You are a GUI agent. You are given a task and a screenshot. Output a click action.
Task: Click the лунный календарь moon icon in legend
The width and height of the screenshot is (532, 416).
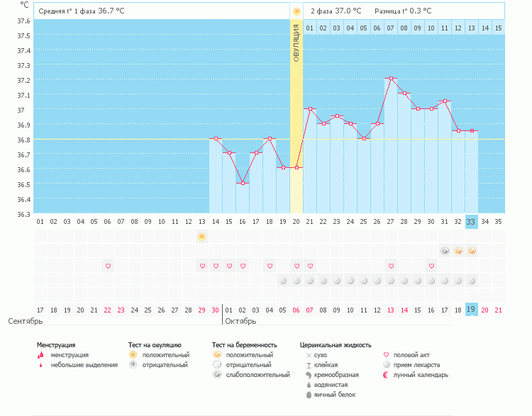tap(386, 375)
